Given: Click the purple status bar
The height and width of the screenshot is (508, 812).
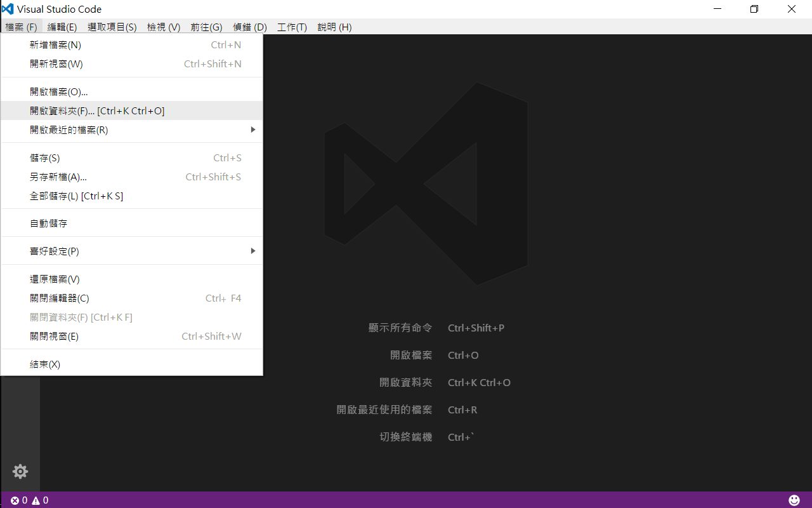Looking at the screenshot, I should click(406, 500).
